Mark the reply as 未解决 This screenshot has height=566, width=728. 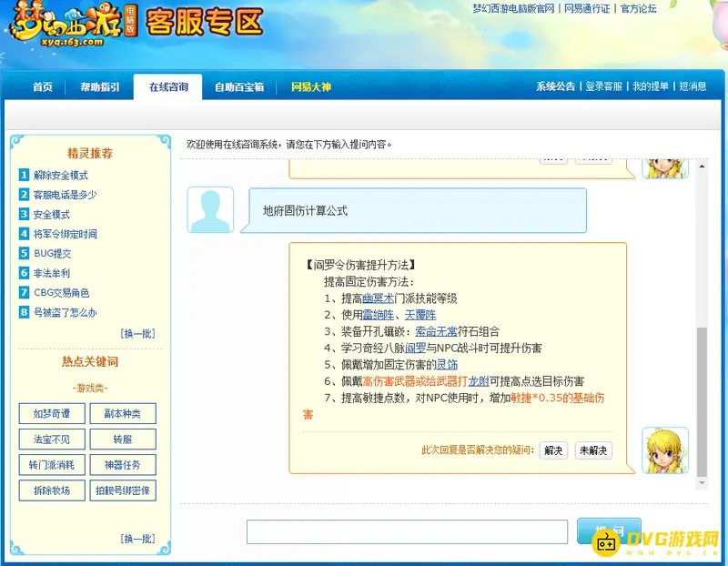pyautogui.click(x=593, y=450)
